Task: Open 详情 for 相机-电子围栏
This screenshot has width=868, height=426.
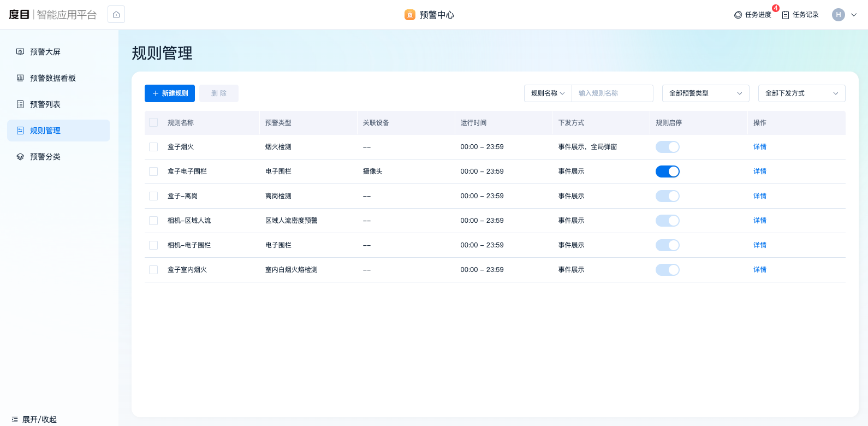Action: click(760, 245)
